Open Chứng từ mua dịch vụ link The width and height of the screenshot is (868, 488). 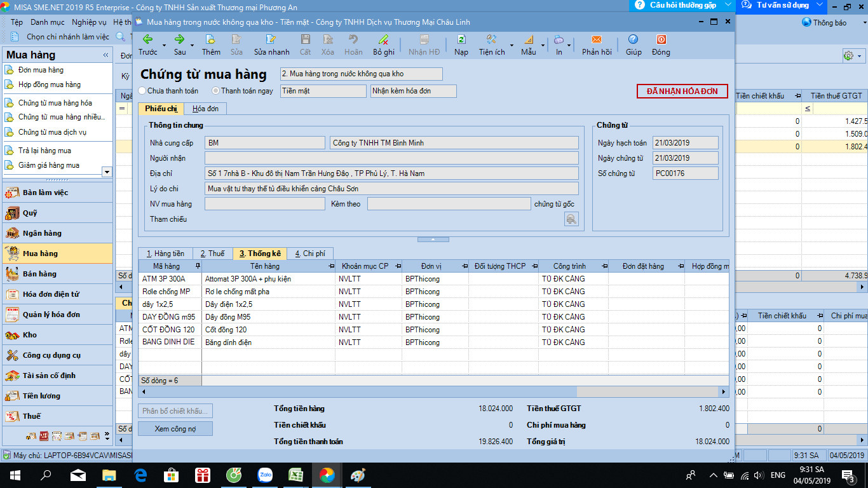pyautogui.click(x=52, y=132)
